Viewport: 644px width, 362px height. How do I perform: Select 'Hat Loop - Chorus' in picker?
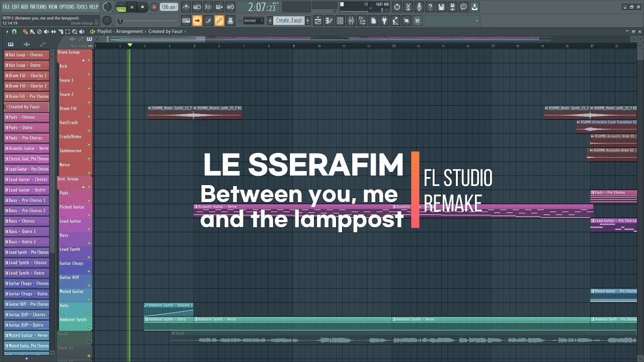(27, 55)
